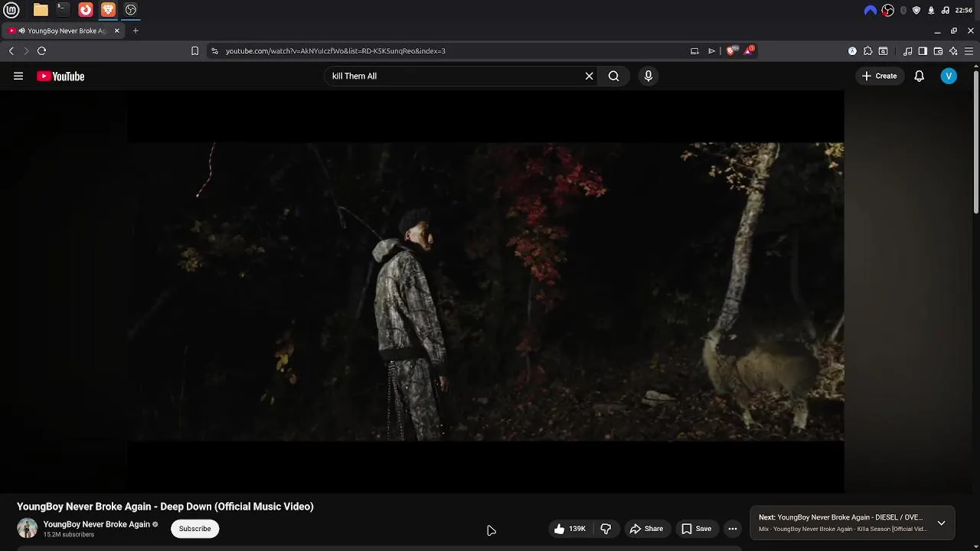Open the system tray music note icon

[946, 10]
